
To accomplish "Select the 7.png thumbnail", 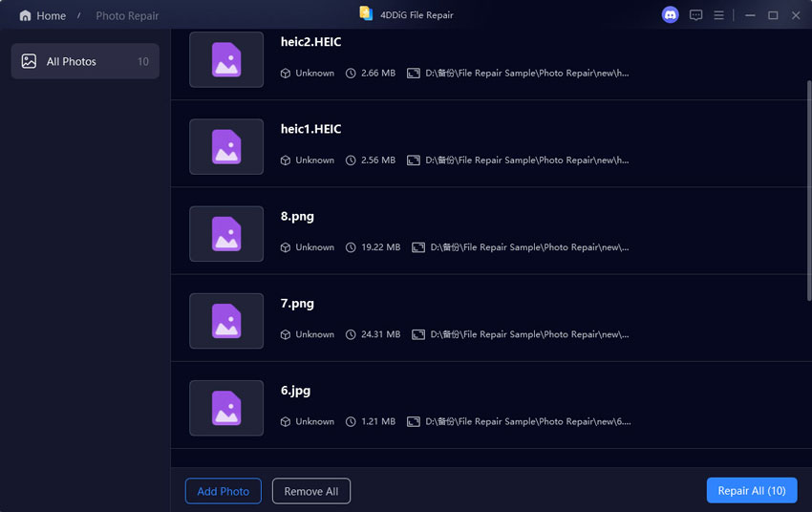I will pyautogui.click(x=226, y=321).
